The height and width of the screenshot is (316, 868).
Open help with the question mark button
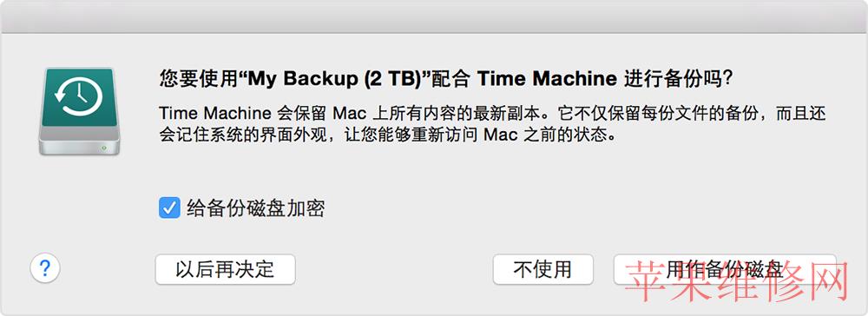(x=45, y=269)
